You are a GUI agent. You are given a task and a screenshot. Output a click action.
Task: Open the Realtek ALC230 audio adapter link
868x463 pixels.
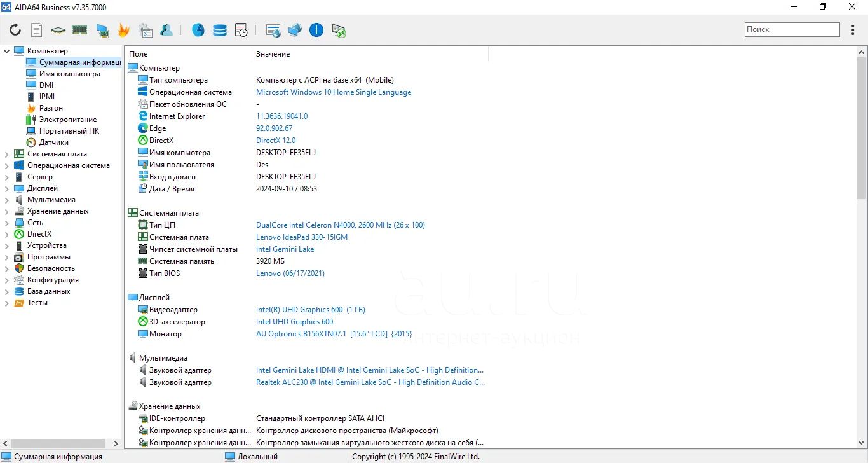pos(370,382)
